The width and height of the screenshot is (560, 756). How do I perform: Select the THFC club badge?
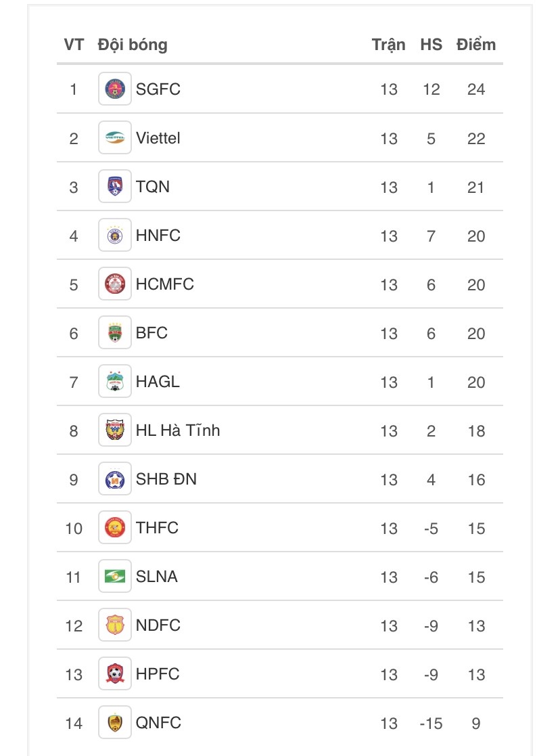pos(115,527)
